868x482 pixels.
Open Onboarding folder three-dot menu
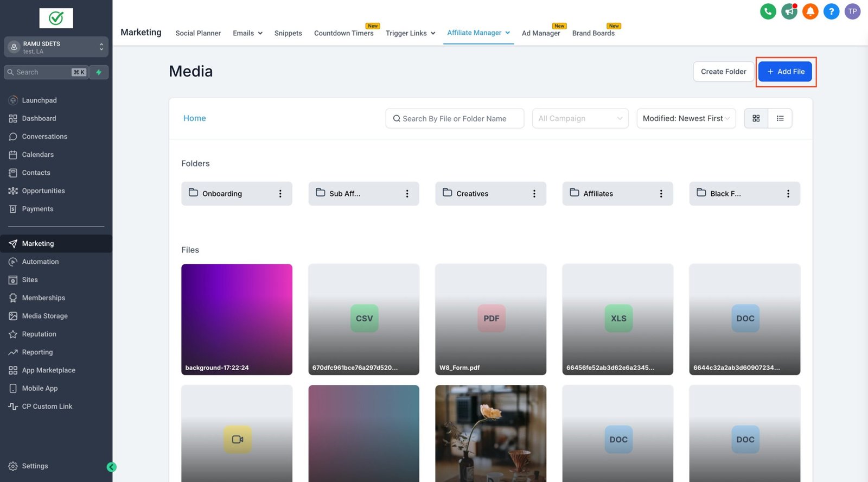coord(280,194)
